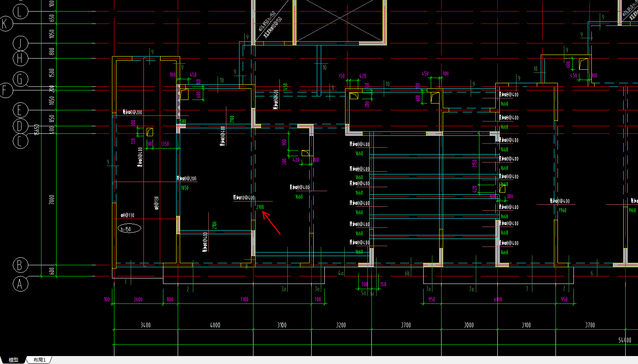Pick the magenta 2600 dimension text

tap(138, 299)
